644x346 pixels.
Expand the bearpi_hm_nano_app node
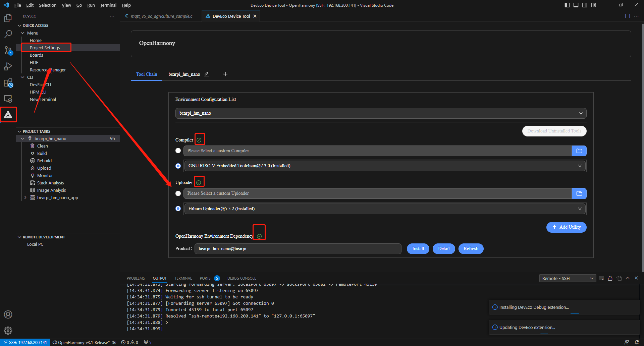pyautogui.click(x=25, y=197)
